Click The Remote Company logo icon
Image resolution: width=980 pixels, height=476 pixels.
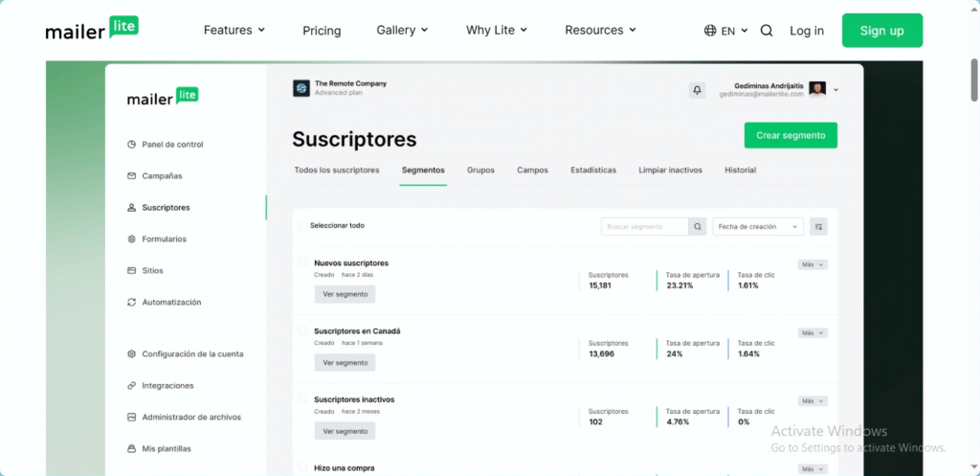tap(301, 88)
